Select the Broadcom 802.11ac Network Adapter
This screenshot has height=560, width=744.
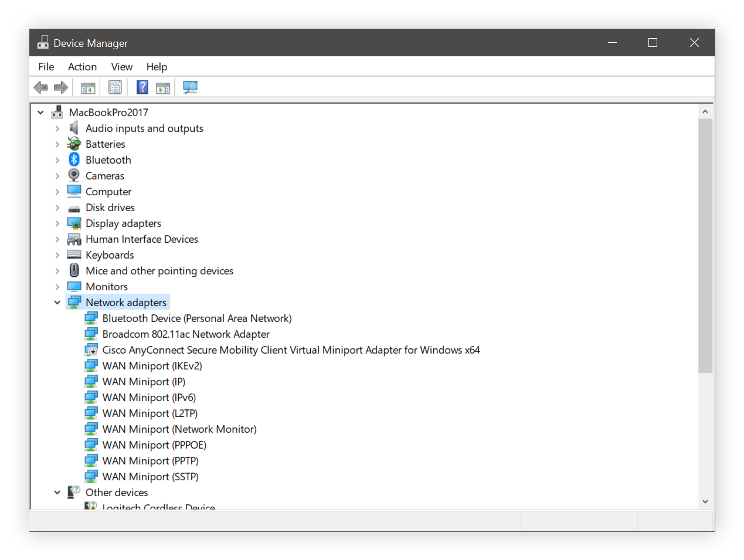(186, 334)
